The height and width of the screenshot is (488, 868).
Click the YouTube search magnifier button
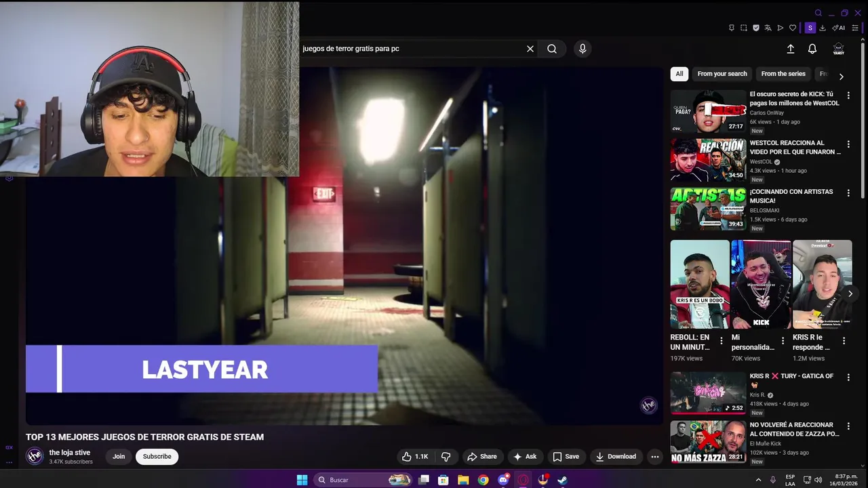[x=552, y=49]
